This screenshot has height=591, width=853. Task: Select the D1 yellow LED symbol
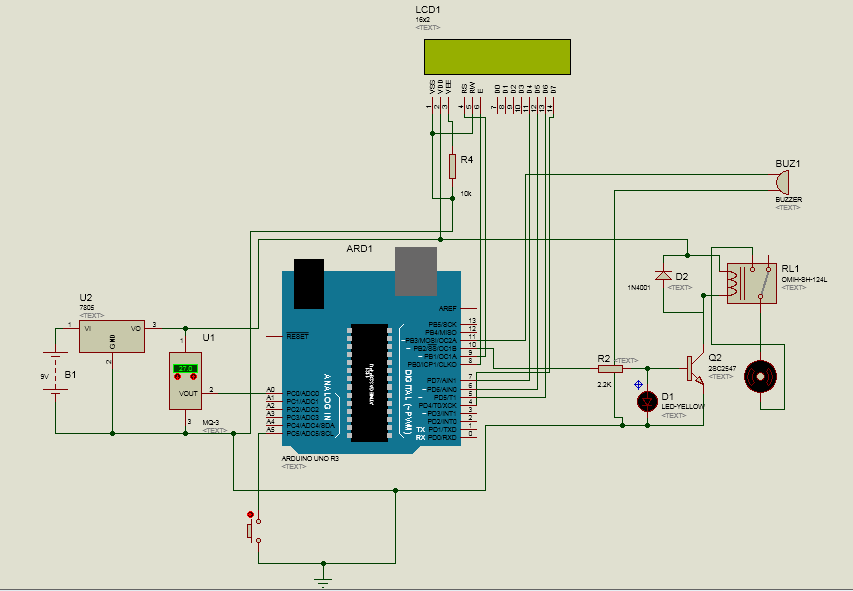[647, 402]
